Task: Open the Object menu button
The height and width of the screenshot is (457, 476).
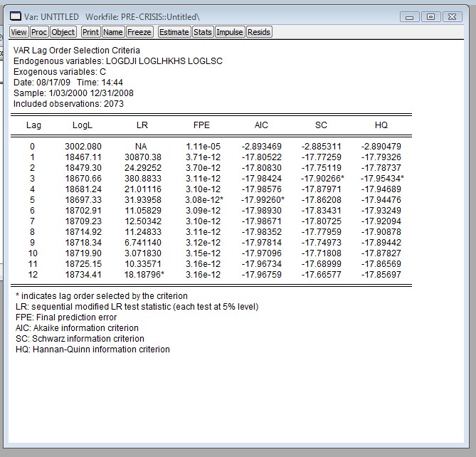Action: click(x=63, y=32)
